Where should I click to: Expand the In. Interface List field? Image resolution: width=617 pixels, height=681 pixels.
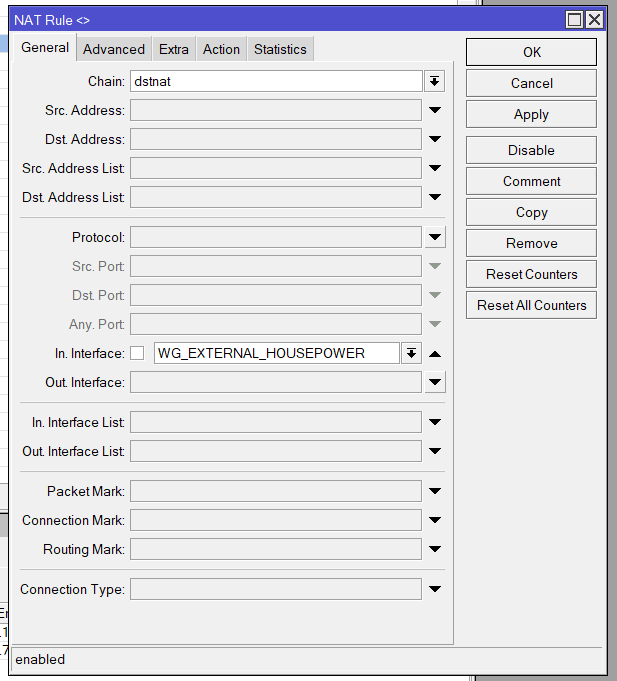[x=435, y=422]
